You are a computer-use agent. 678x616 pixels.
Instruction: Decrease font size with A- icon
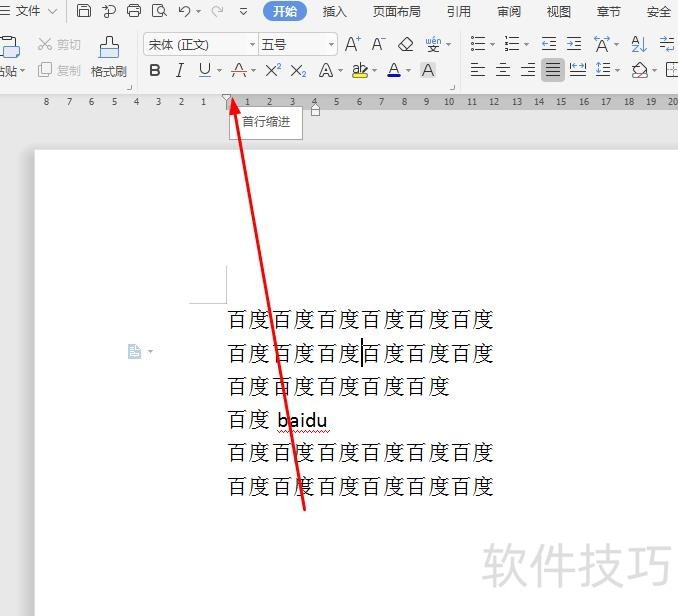(378, 44)
